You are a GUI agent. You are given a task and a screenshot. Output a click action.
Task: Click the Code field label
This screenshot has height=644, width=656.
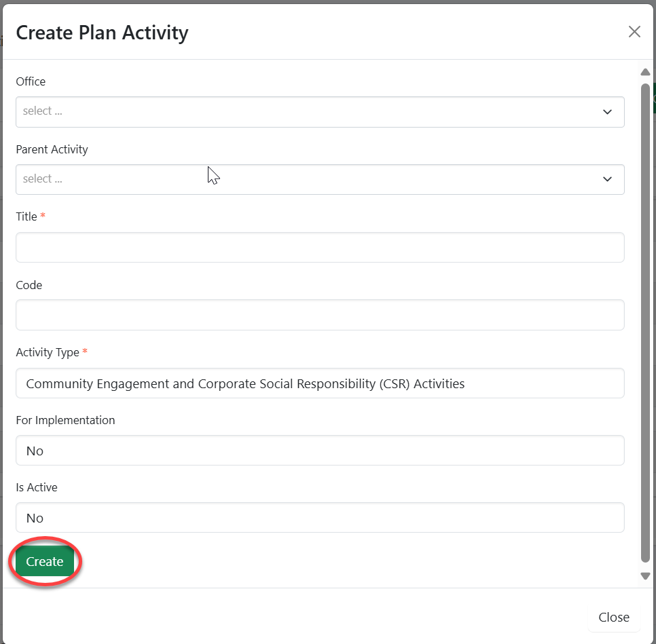click(29, 285)
